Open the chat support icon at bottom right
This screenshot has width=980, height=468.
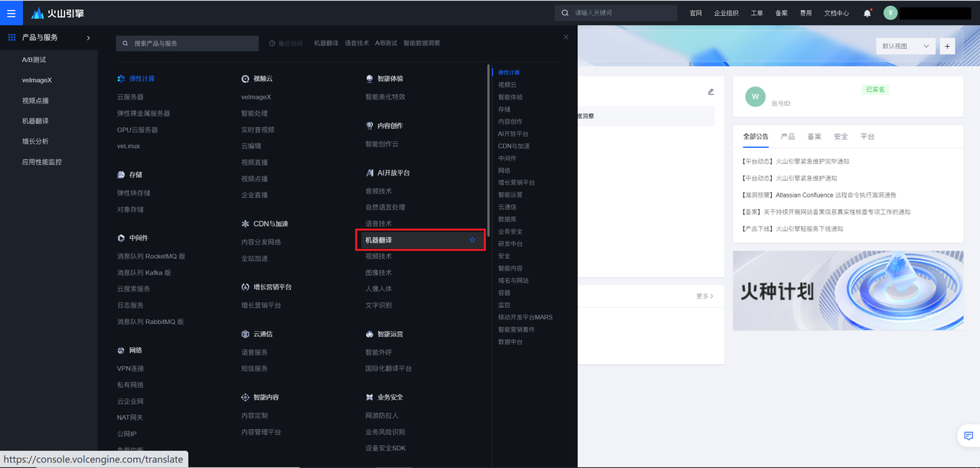point(969,436)
